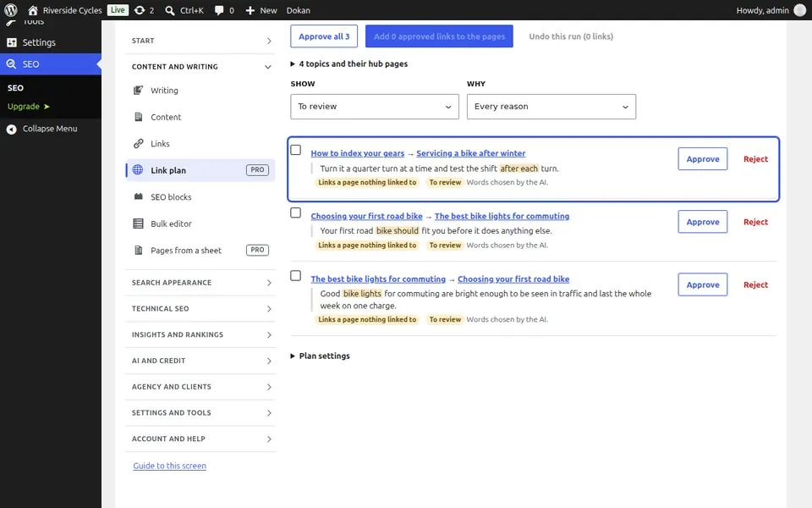Click the WordPress logo icon
This screenshot has width=812, height=508.
click(x=11, y=10)
